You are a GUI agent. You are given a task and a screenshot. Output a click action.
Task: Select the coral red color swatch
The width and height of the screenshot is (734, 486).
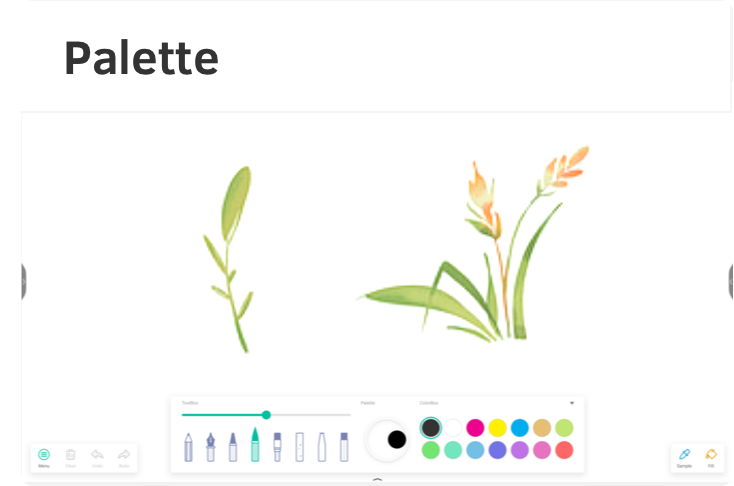point(564,450)
